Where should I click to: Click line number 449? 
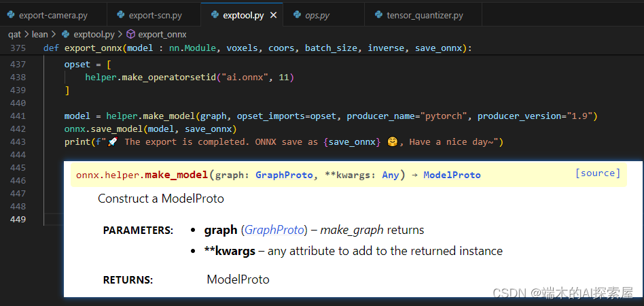[18, 219]
